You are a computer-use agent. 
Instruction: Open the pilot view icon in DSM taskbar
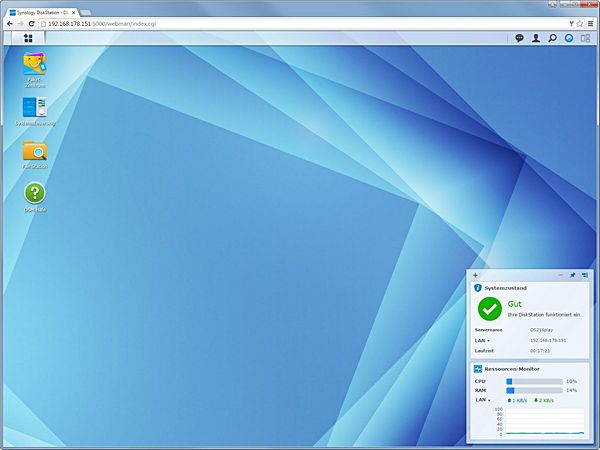(x=585, y=38)
